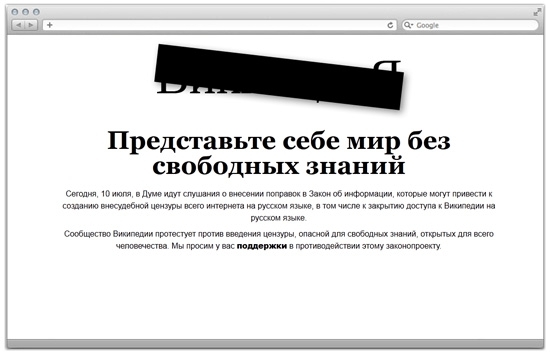
Task: Click the browser address bar
Action: click(220, 25)
